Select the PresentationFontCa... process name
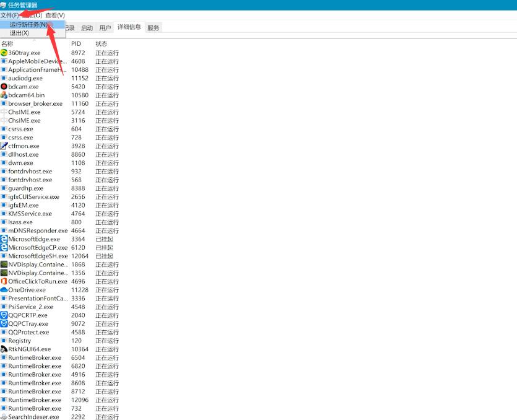 click(38, 298)
